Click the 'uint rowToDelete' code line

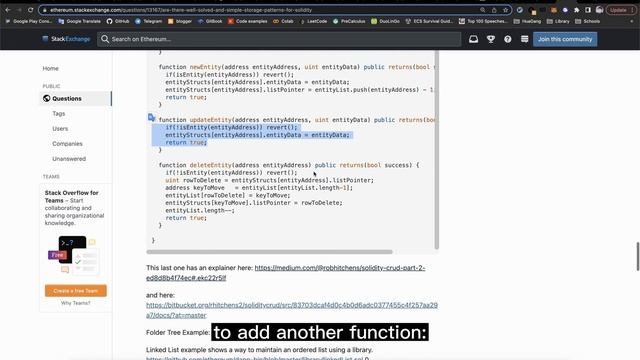coord(269,180)
